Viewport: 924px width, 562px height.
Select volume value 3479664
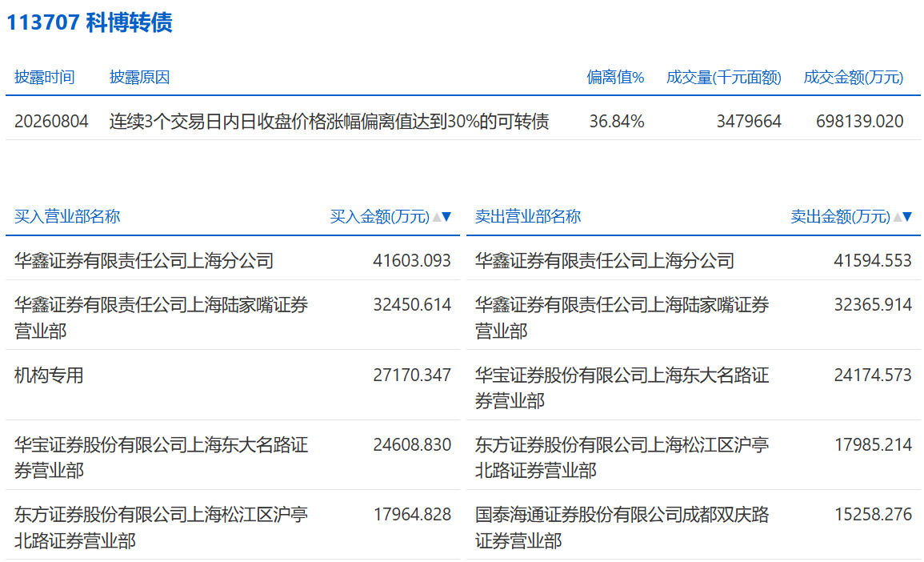(x=749, y=122)
